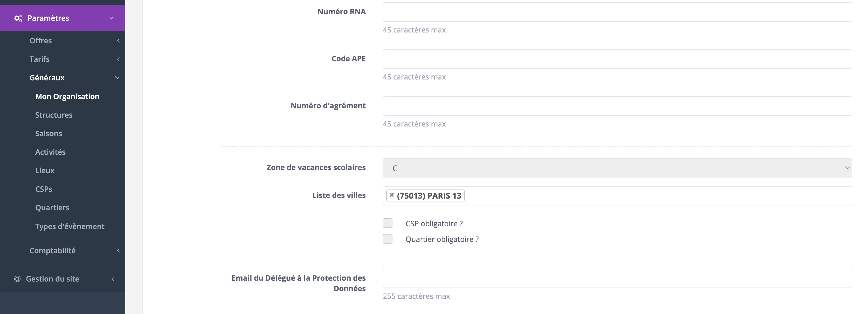This screenshot has height=314, width=868.
Task: Expand the Offres submenu arrow
Action: [118, 41]
